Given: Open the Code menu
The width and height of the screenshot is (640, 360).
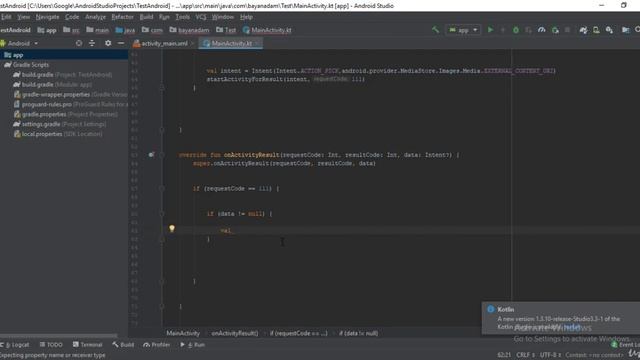Looking at the screenshot, I should coord(72,17).
